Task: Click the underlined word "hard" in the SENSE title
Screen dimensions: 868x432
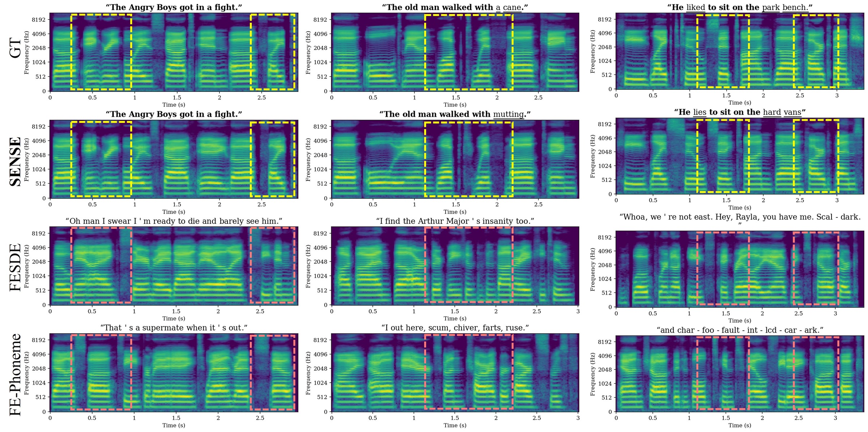Action: tap(772, 112)
